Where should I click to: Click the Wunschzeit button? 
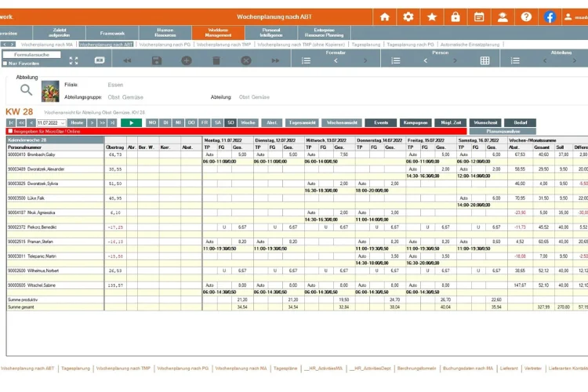point(485,122)
